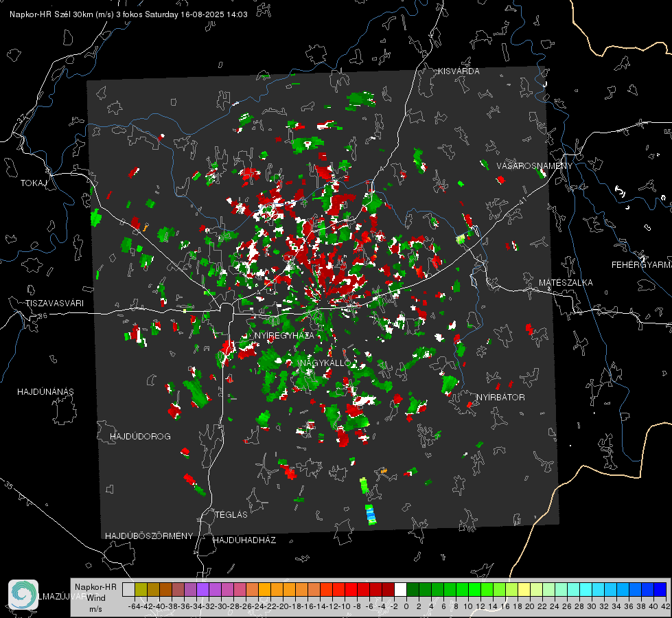The width and height of the screenshot is (672, 618).
Task: Click the HAJDÚNÁNÁS label
Action: (45, 392)
